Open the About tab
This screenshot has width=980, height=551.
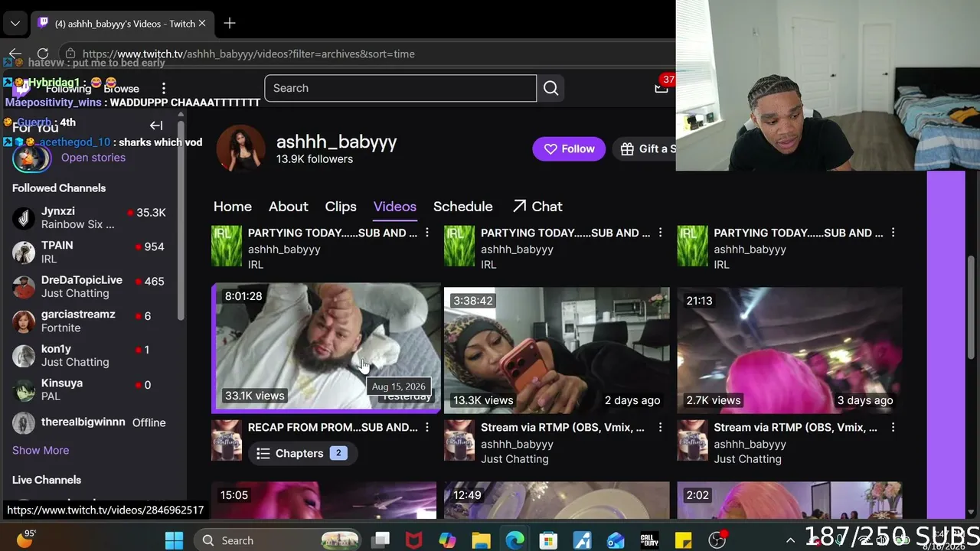289,207
